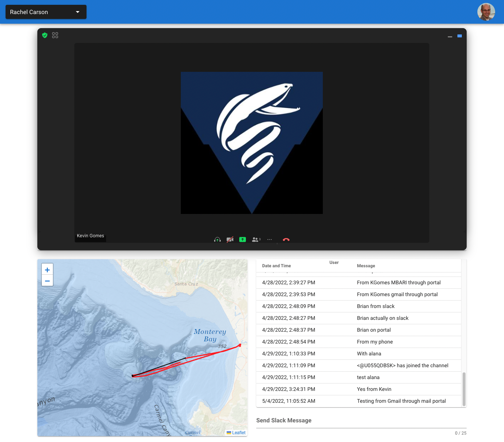Click the user profile avatar

[x=486, y=12]
